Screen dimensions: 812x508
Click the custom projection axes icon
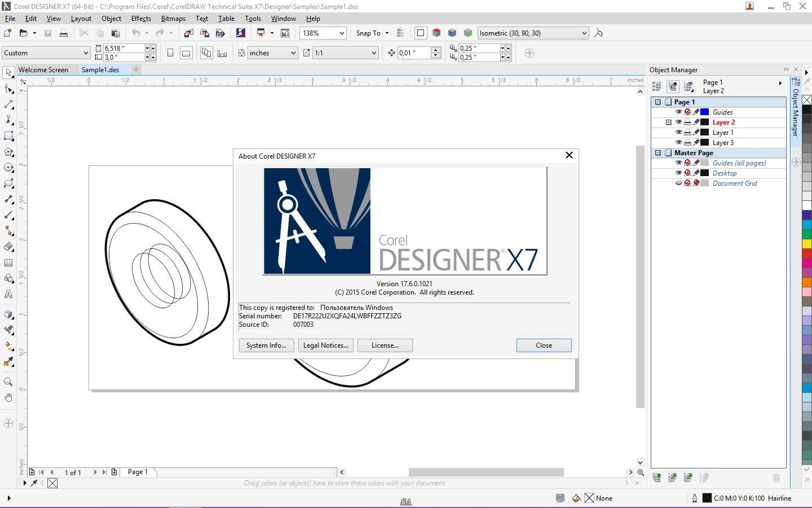(599, 33)
